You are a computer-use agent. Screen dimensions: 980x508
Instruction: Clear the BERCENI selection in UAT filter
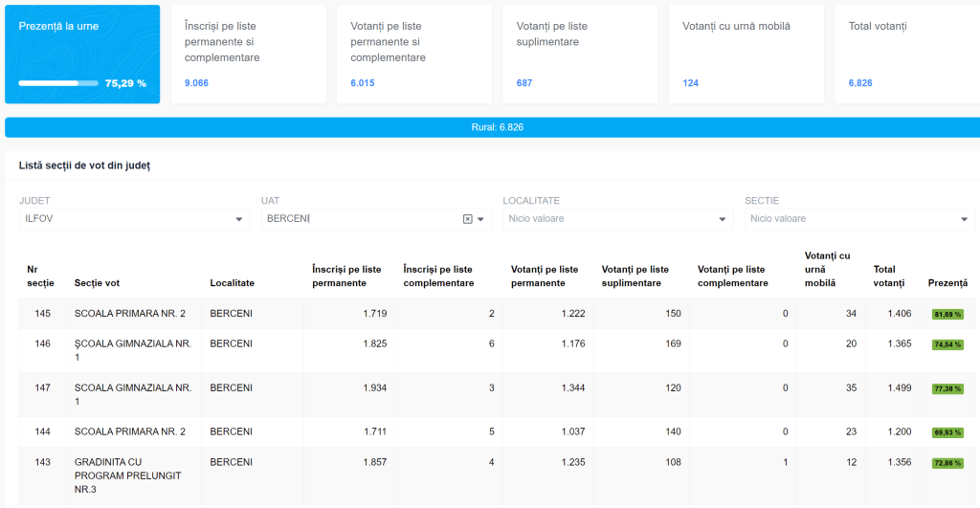[x=467, y=219]
